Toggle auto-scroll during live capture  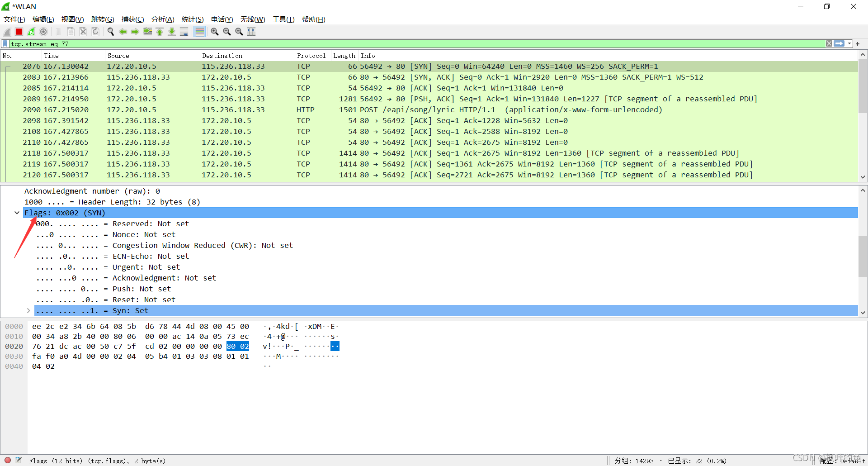[x=184, y=32]
